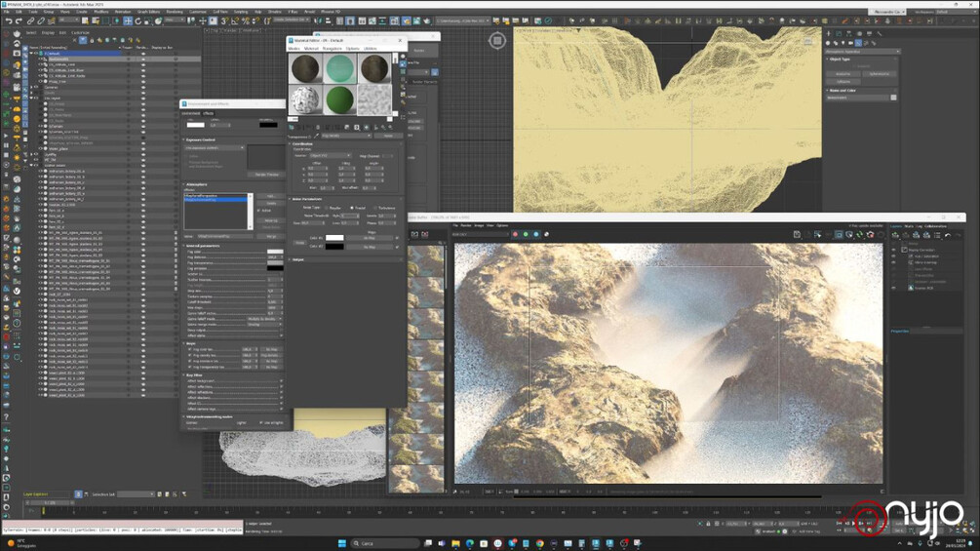Toggle the Active checkbox for atmosphere effect
This screenshot has height=551, width=980.
(x=258, y=211)
